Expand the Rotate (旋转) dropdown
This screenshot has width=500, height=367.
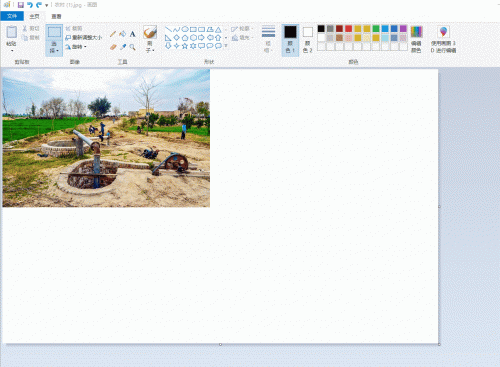coord(76,47)
